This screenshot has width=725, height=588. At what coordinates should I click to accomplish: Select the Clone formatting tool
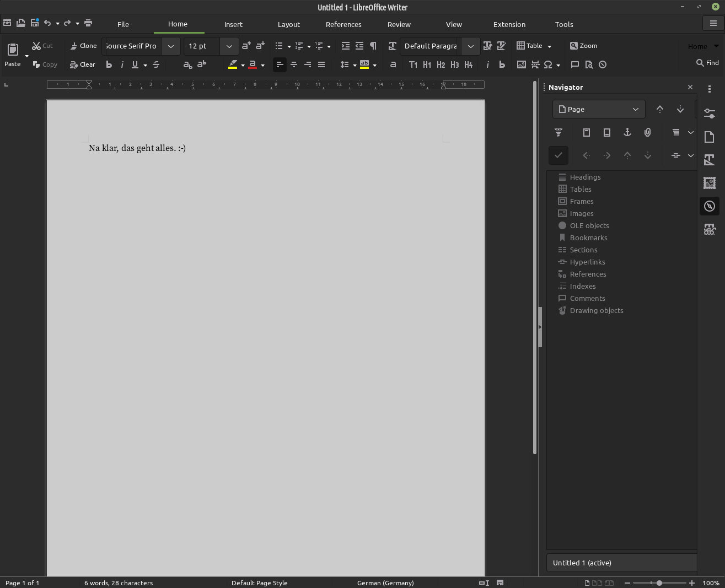(x=83, y=46)
